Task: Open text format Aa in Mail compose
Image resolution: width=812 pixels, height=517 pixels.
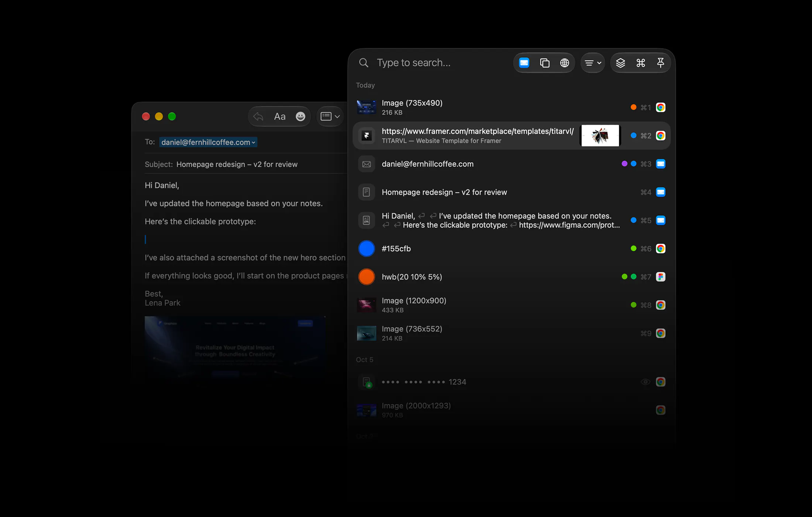Action: coord(280,117)
